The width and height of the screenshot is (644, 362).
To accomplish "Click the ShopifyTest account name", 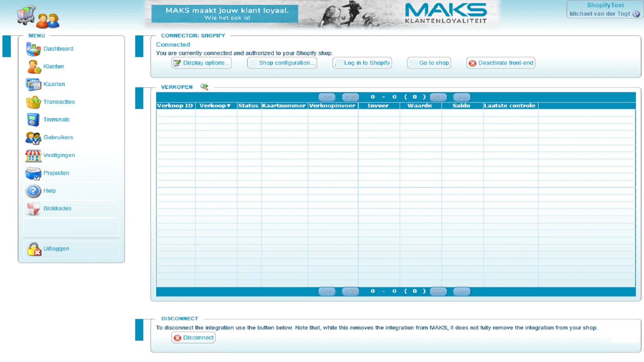I will pyautogui.click(x=605, y=5).
